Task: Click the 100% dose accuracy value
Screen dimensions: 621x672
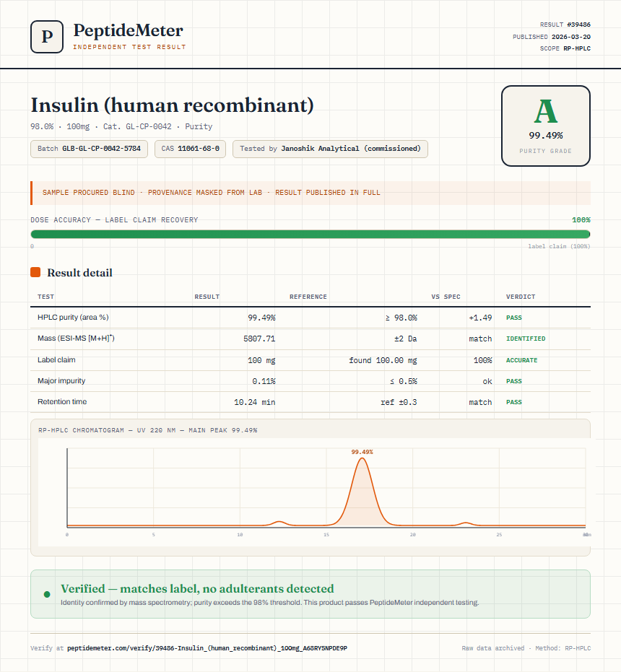Action: point(581,220)
